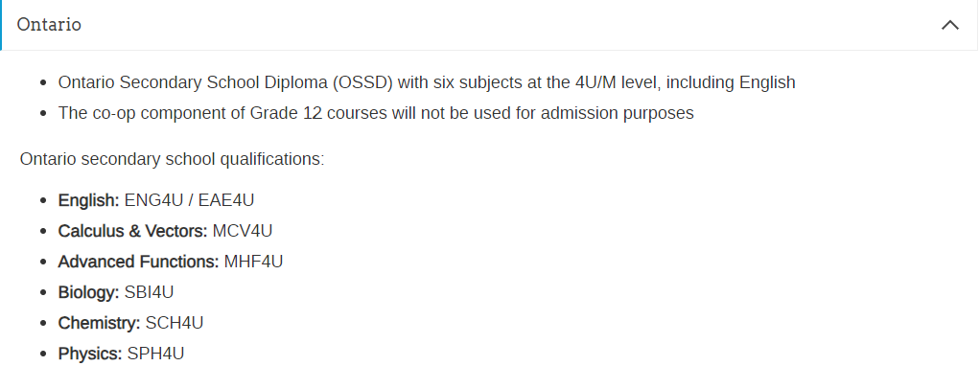Select the bold Physics label

pos(90,354)
